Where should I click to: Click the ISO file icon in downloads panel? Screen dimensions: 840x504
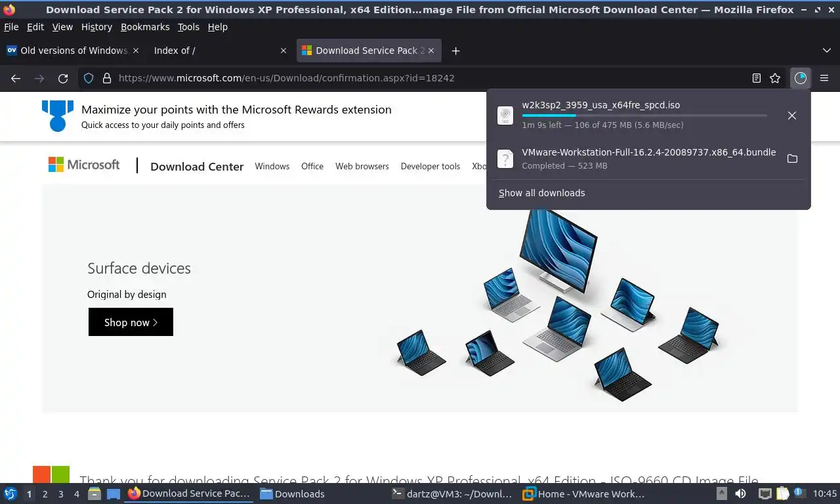point(505,115)
